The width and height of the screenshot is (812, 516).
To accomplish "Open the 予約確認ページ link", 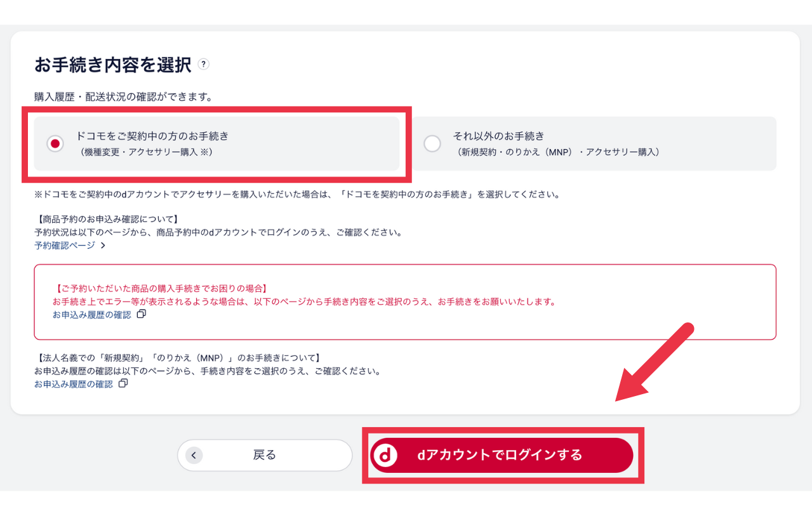I will [x=65, y=246].
